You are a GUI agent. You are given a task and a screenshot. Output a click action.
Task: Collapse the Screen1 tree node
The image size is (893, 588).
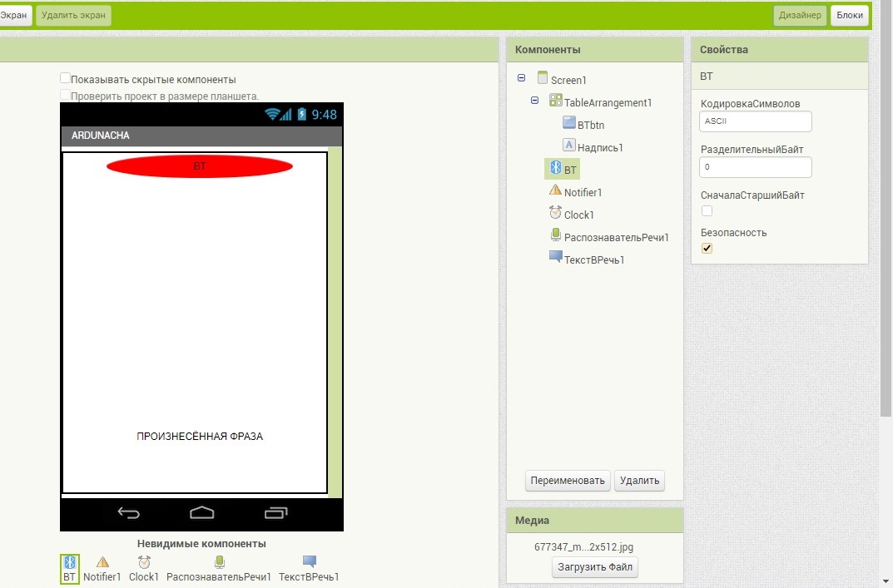(x=522, y=78)
